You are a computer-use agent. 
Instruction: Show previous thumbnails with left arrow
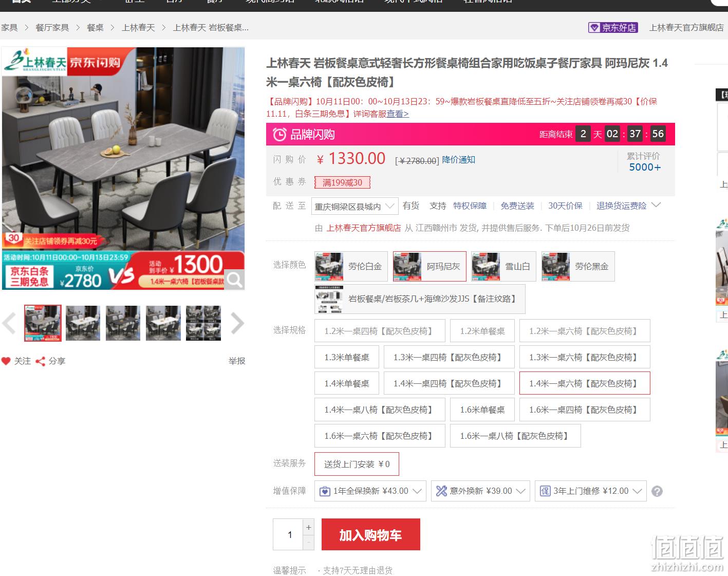point(9,323)
